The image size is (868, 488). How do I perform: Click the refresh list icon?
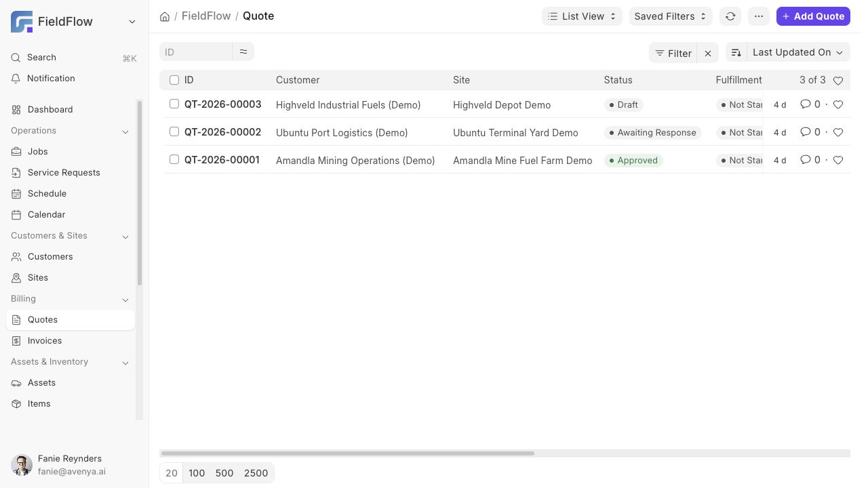[x=730, y=16]
